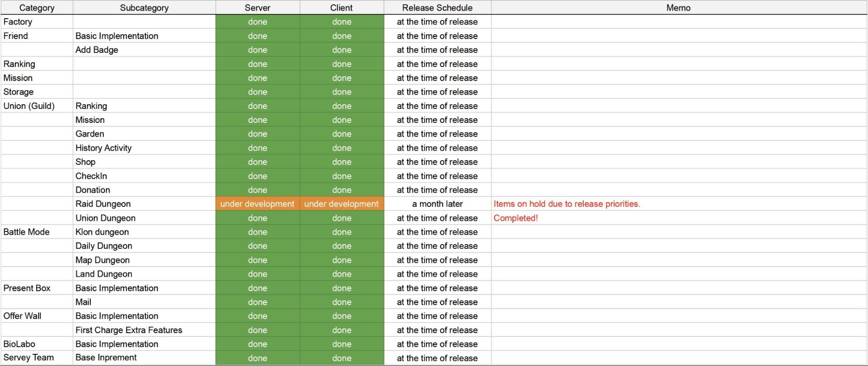Select the Client column header
Image resolution: width=868 pixels, height=366 pixels.
point(342,8)
